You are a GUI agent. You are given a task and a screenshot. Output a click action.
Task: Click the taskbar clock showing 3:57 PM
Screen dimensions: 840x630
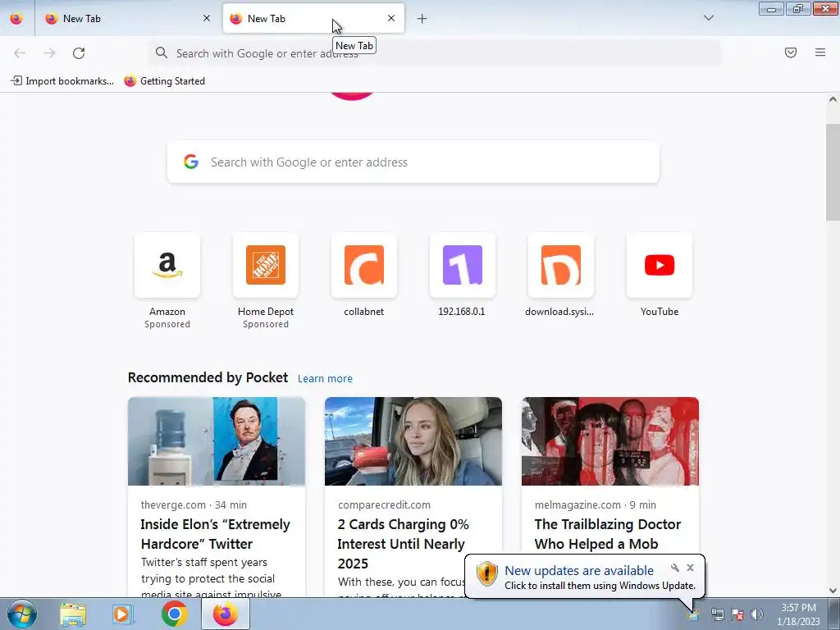coord(798,614)
